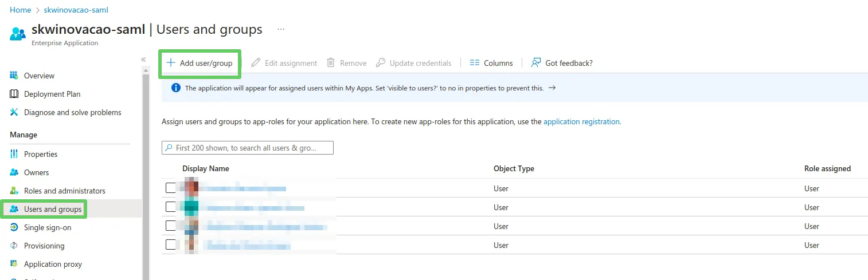Click the Deployment Plan book icon
868x280 pixels.
coord(14,94)
